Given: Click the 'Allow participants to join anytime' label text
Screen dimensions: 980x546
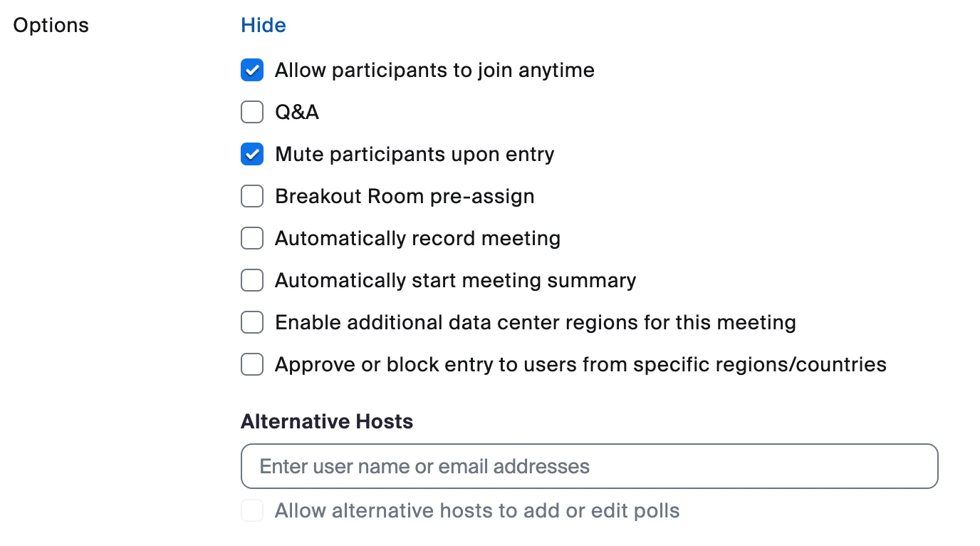Looking at the screenshot, I should [x=434, y=71].
